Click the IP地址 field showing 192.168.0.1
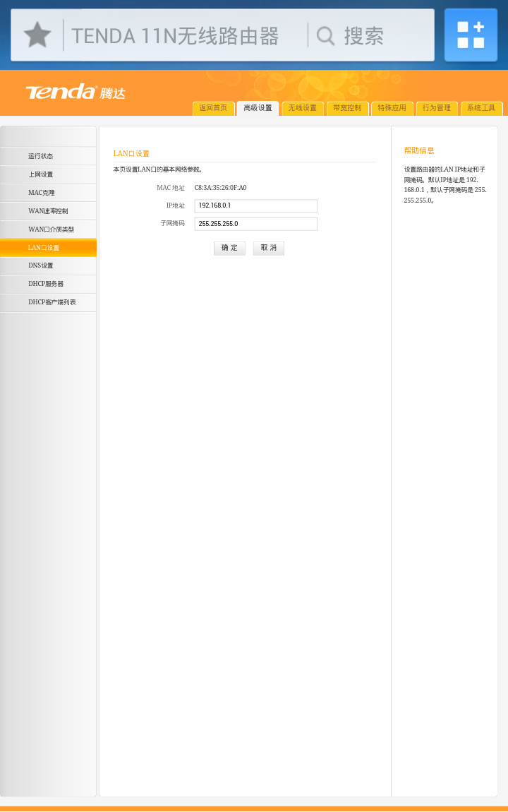The width and height of the screenshot is (508, 812). point(255,205)
